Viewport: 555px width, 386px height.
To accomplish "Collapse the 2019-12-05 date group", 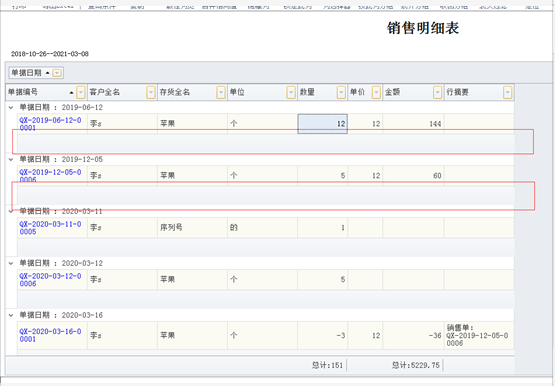I will [11, 159].
